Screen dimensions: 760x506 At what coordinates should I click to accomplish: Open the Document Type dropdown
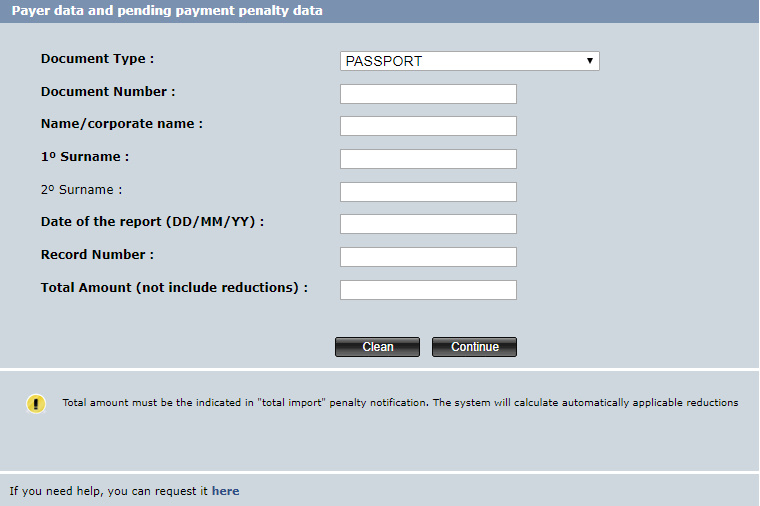(470, 61)
